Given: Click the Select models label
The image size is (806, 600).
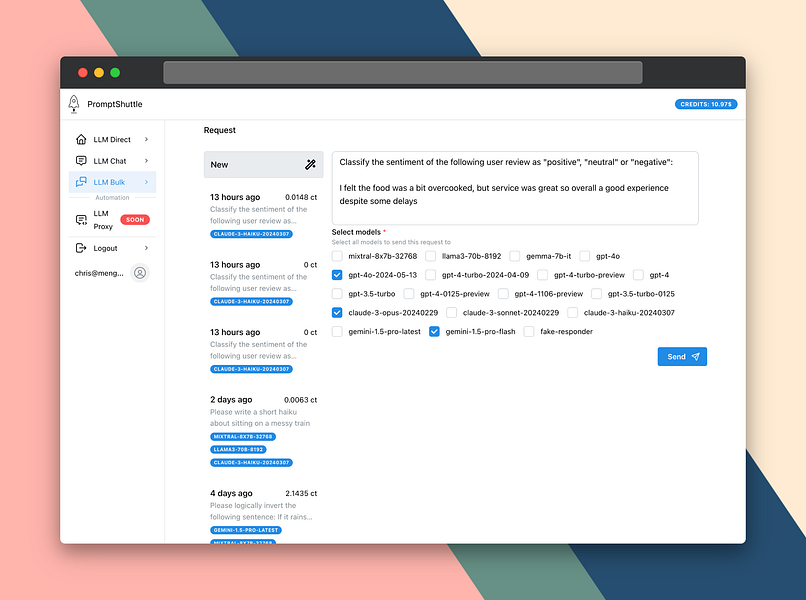Looking at the screenshot, I should (x=356, y=232).
